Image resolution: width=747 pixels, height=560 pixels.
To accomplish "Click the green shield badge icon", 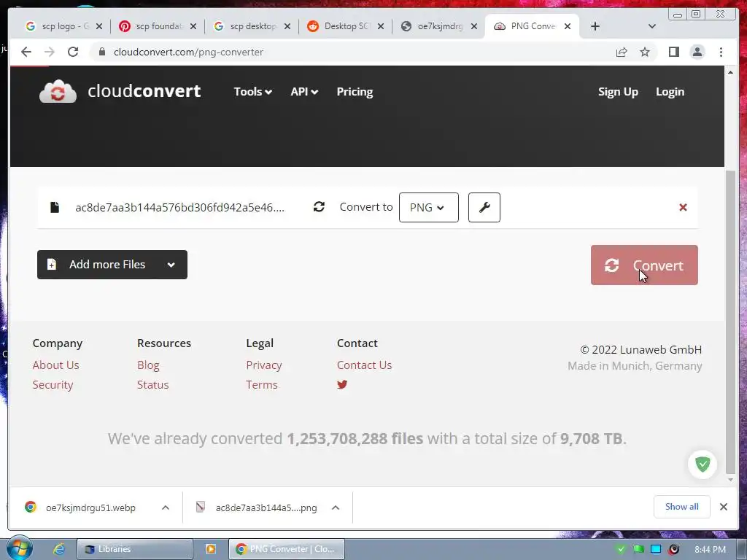I will [x=703, y=464].
